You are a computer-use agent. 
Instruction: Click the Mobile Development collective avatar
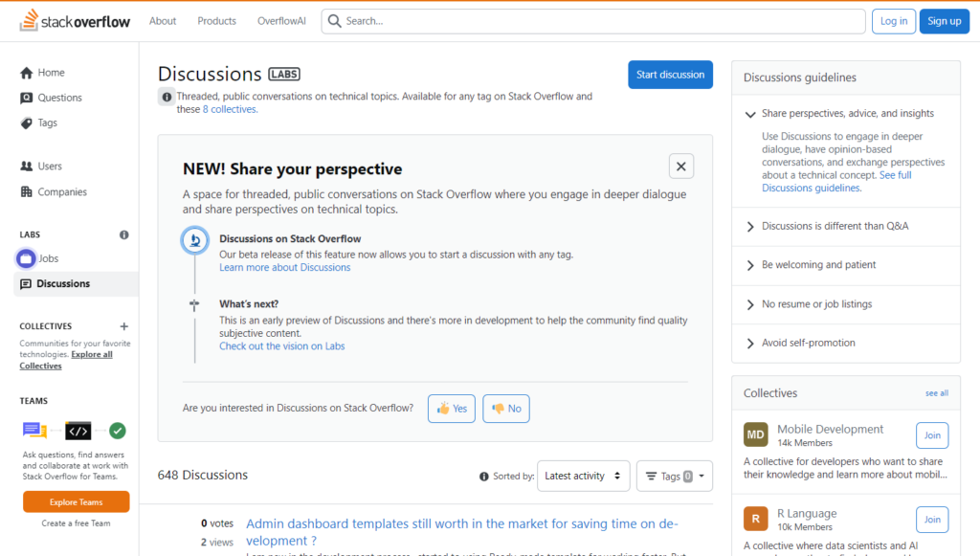point(755,435)
